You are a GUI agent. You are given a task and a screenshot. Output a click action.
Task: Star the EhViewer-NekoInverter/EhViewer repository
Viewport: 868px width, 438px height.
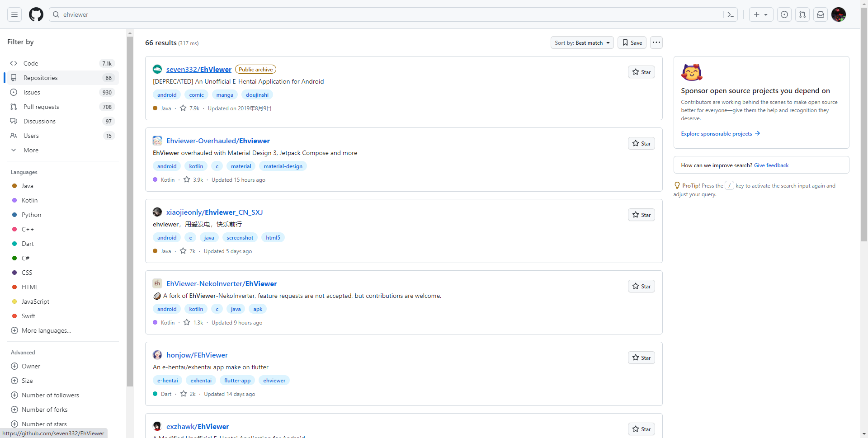click(641, 286)
